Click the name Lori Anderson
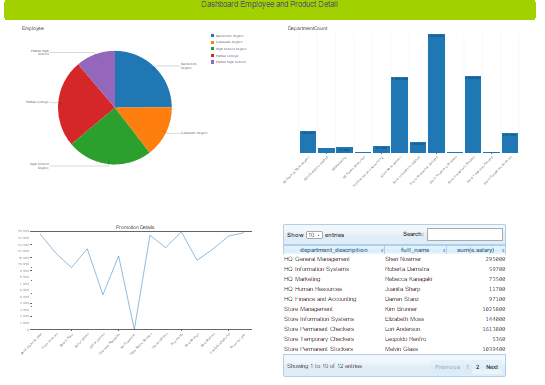Screen dimensions: 545x385 pyautogui.click(x=402, y=329)
